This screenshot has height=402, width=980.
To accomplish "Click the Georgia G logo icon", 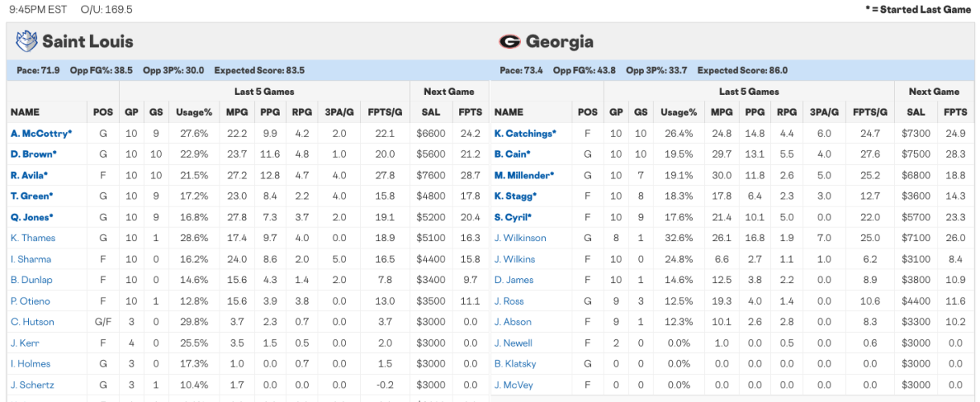I will (509, 42).
